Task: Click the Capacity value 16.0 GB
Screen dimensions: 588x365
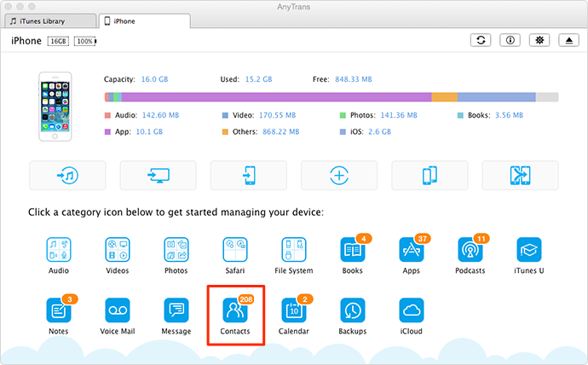Action: point(154,79)
